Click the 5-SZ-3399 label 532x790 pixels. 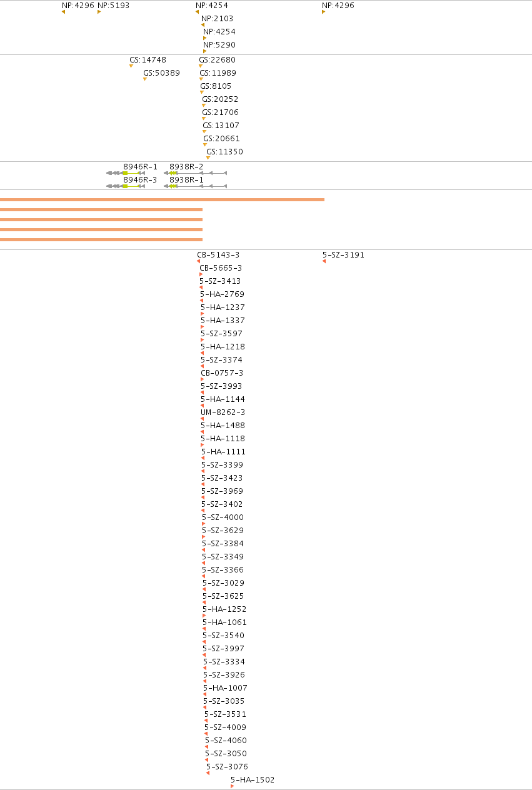tap(223, 464)
